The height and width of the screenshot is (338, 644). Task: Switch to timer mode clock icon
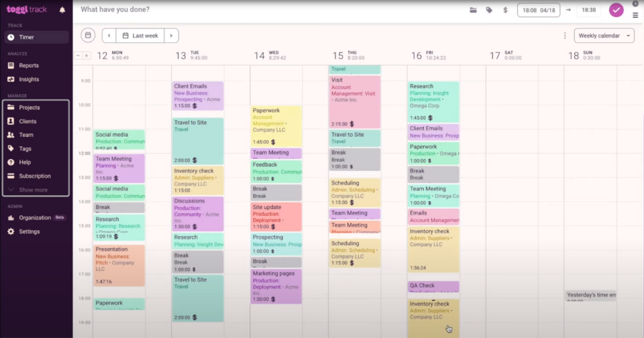tap(635, 3)
